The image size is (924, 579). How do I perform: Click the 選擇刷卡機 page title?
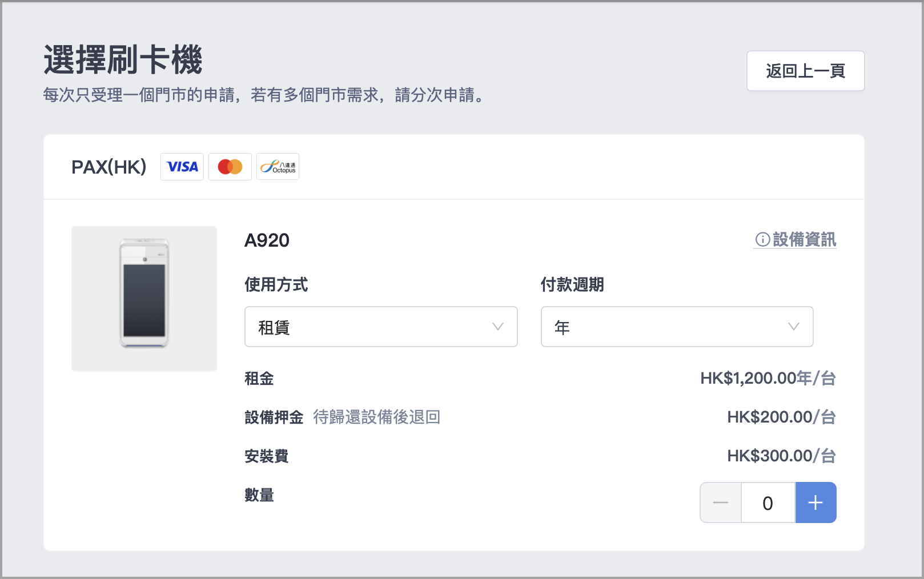tap(123, 59)
